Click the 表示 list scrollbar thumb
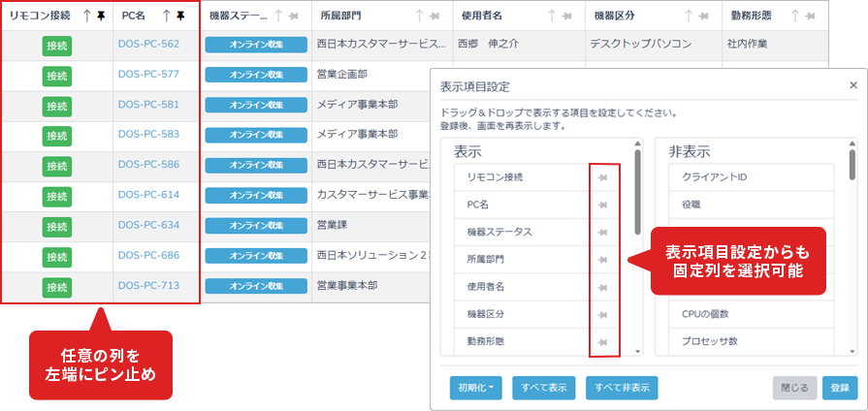Screen dimensions: 868x411 (638, 192)
